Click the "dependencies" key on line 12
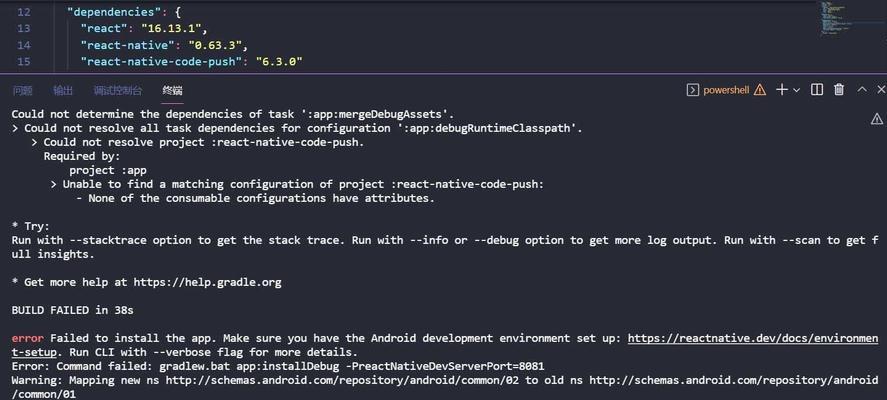The image size is (887, 400). click(x=114, y=12)
